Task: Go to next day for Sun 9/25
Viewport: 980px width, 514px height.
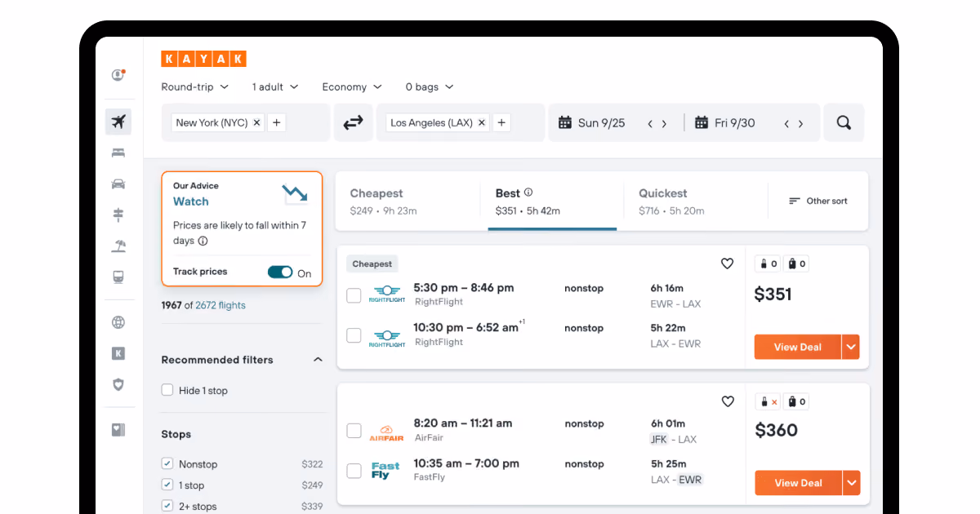Action: pyautogui.click(x=664, y=124)
